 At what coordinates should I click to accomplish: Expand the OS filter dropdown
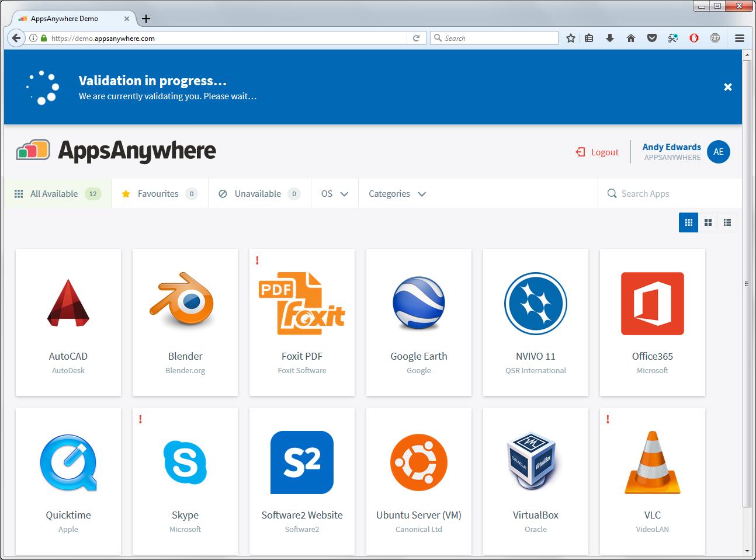pos(335,193)
